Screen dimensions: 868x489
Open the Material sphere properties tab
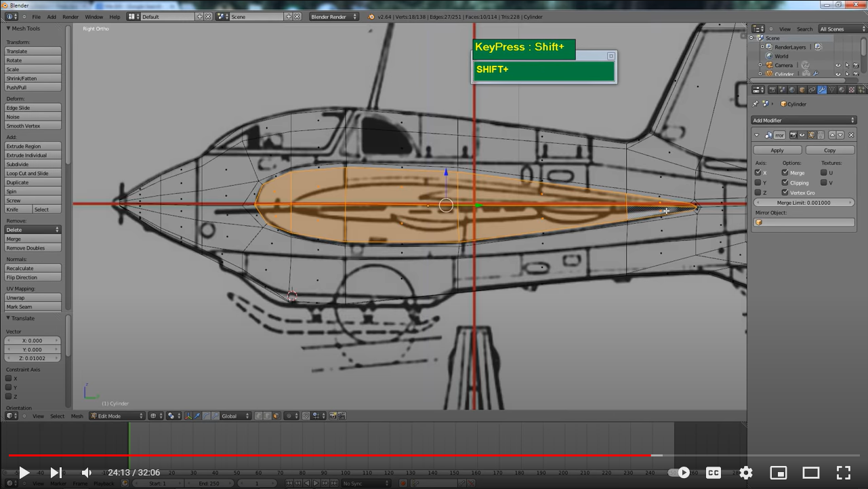pos(842,90)
